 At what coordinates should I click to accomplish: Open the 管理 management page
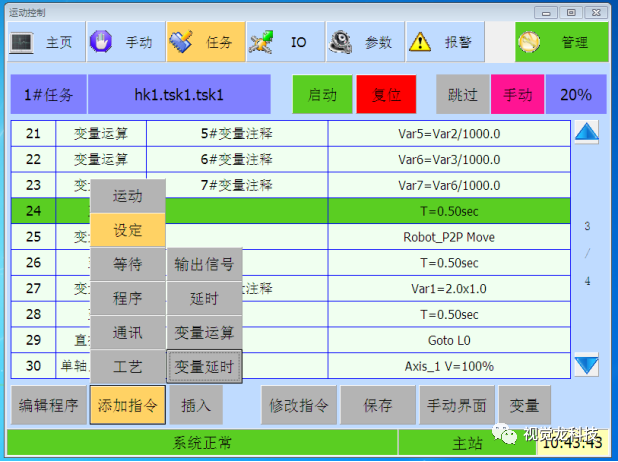[x=561, y=43]
